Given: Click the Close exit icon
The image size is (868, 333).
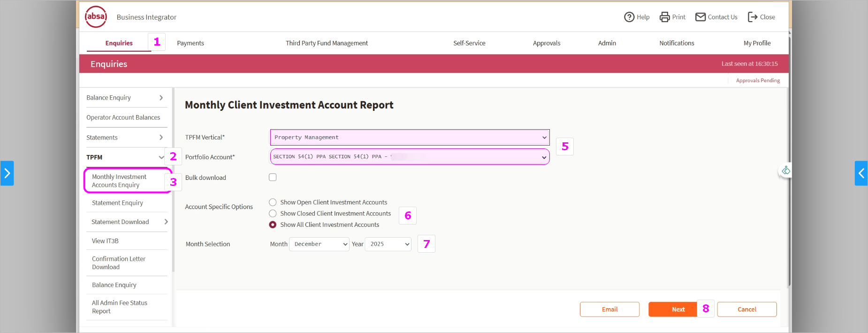Looking at the screenshot, I should click(x=753, y=17).
